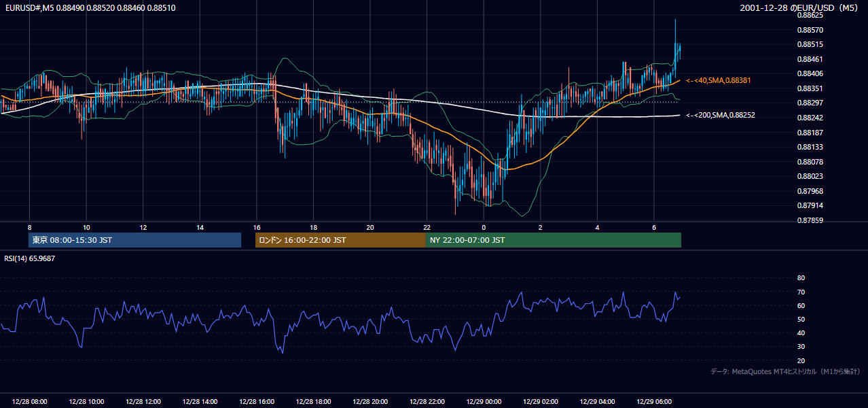Click hour label 18 under the price chart

[x=313, y=227]
